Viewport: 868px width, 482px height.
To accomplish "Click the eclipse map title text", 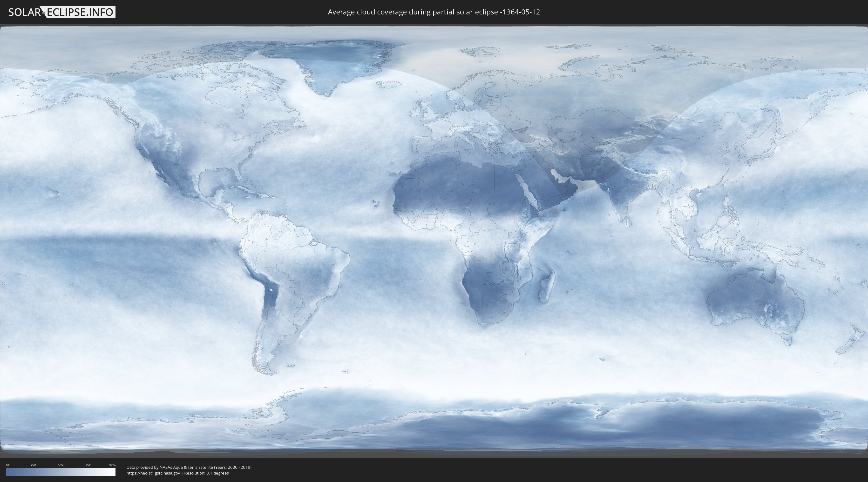I will [x=434, y=12].
